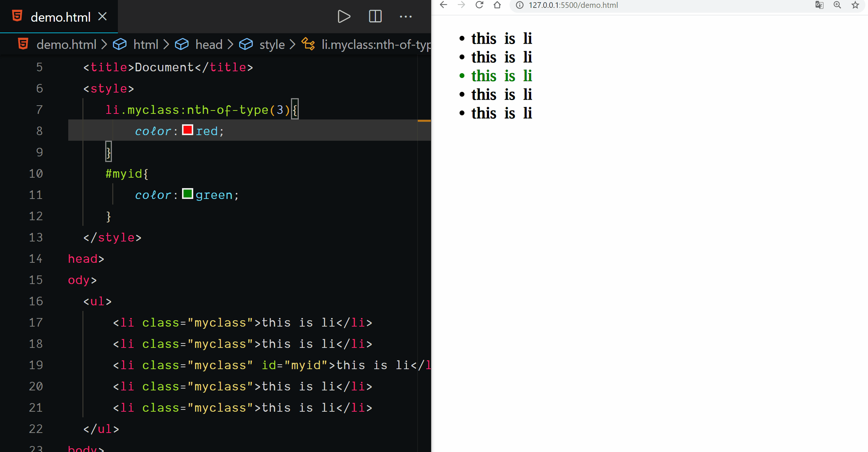
Task: Click the Run Code play icon
Action: (344, 17)
